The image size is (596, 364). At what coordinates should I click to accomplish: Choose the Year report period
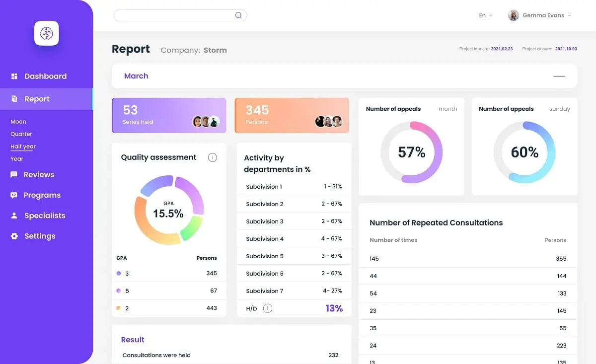[17, 159]
